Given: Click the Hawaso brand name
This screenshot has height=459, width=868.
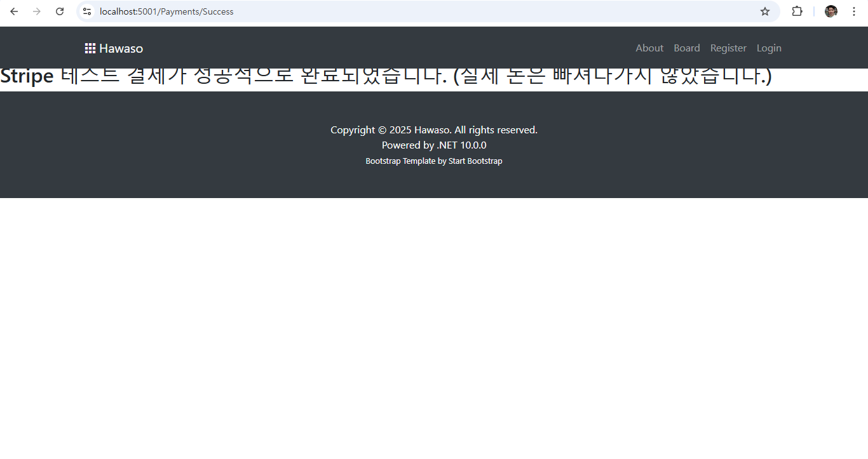Looking at the screenshot, I should click(x=121, y=48).
